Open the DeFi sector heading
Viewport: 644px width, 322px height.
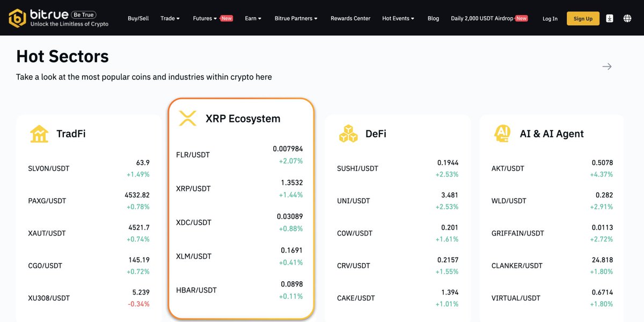pos(376,134)
